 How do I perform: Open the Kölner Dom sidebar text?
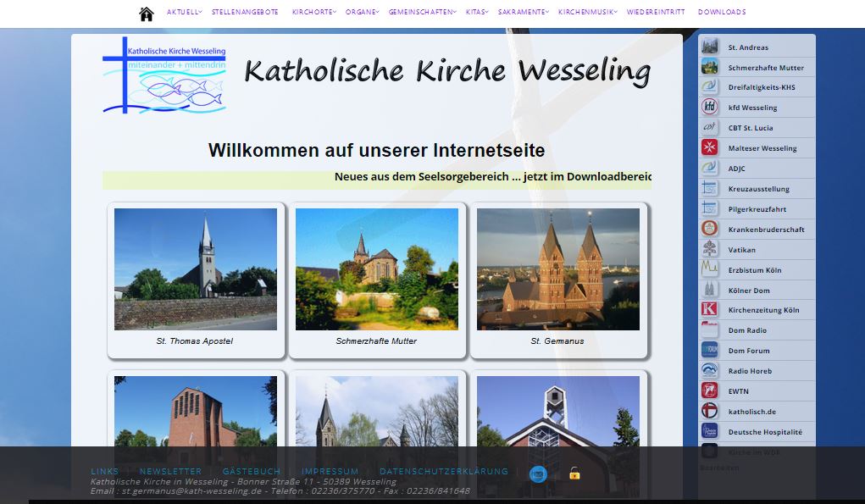(x=749, y=291)
